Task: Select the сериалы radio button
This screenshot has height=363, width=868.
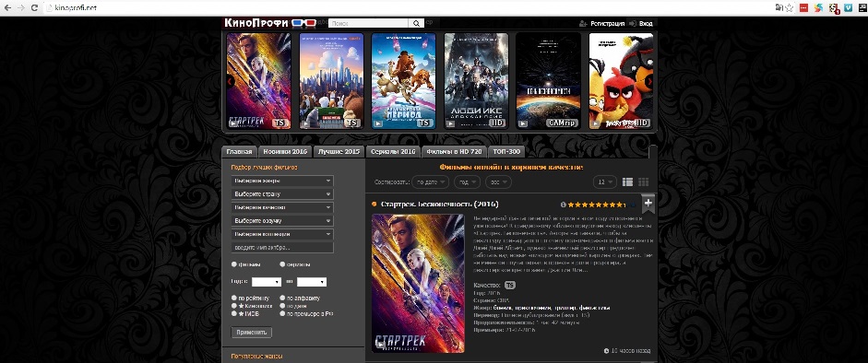Action: 282,264
